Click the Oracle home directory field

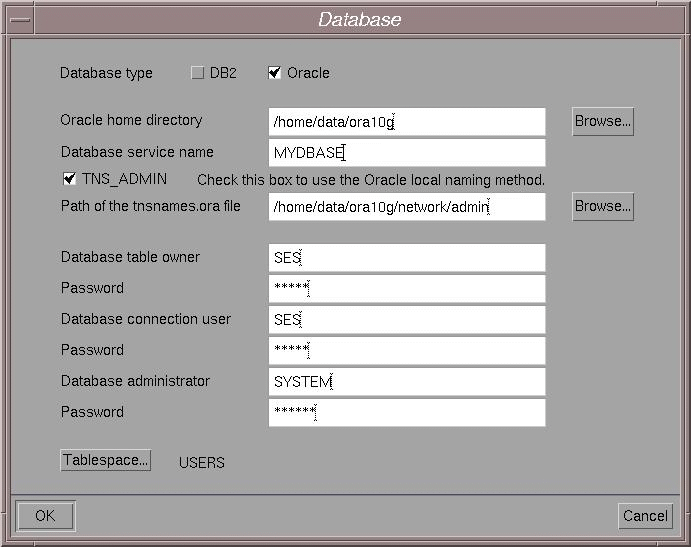tap(407, 122)
